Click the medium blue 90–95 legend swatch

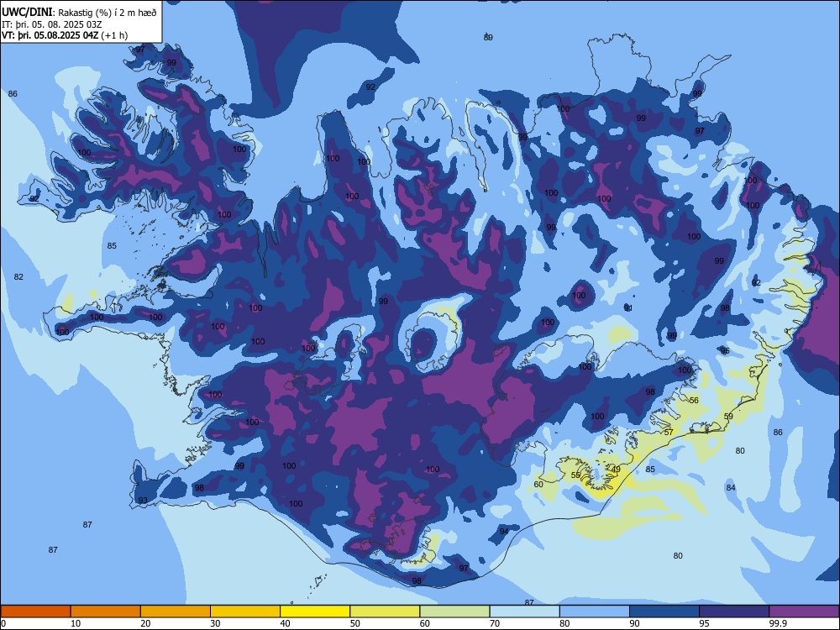[664, 612]
